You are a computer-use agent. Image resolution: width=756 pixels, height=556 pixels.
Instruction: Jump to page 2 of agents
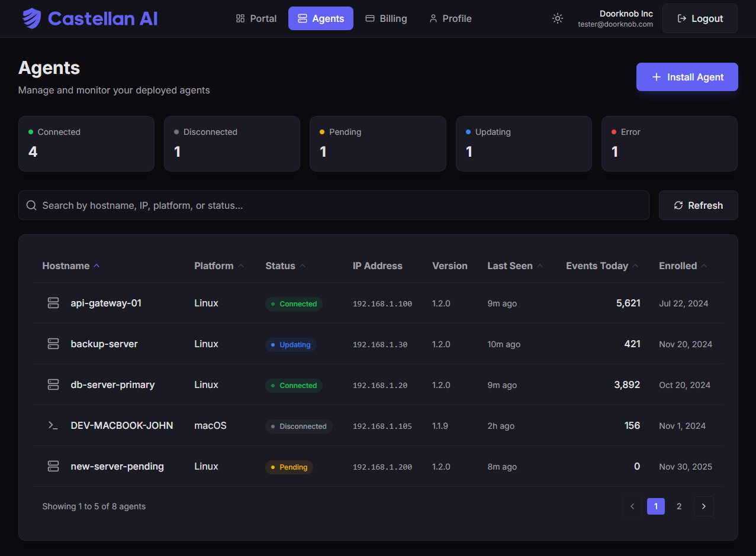pyautogui.click(x=679, y=506)
